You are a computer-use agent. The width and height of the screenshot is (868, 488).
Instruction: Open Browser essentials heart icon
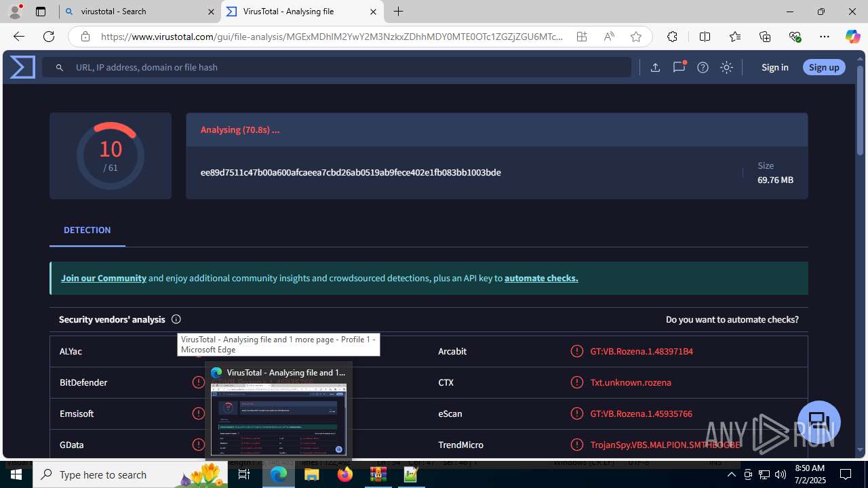[795, 37]
